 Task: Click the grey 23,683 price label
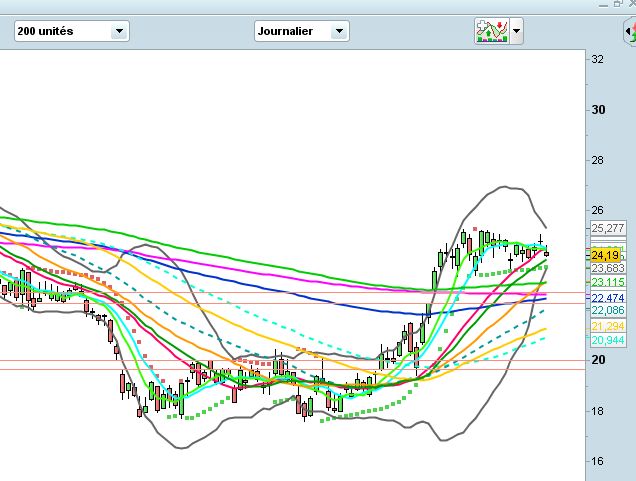(x=608, y=268)
